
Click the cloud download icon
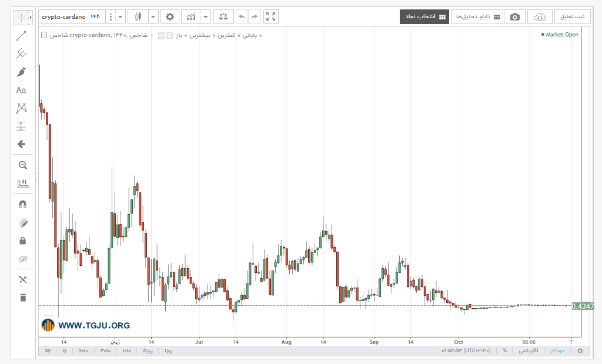tap(540, 17)
